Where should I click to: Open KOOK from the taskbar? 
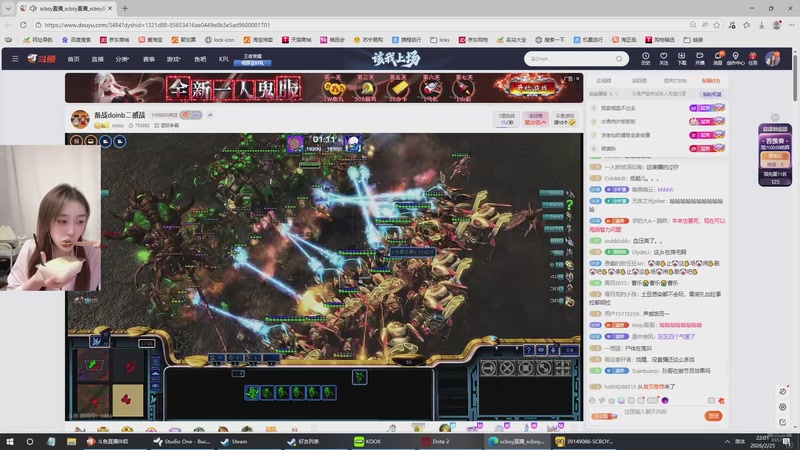pos(368,441)
